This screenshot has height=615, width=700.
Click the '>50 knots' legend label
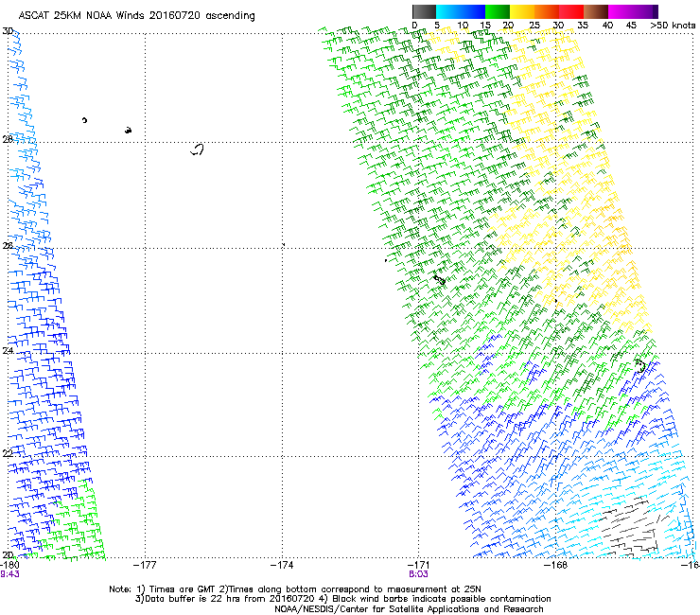tap(673, 26)
